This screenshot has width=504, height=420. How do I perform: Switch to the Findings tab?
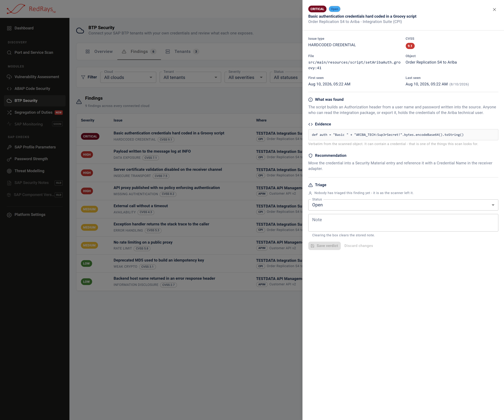click(x=139, y=52)
